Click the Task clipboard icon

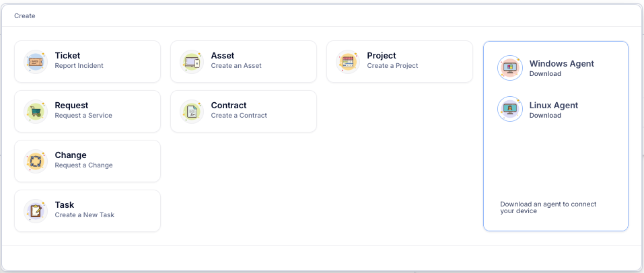(x=35, y=211)
